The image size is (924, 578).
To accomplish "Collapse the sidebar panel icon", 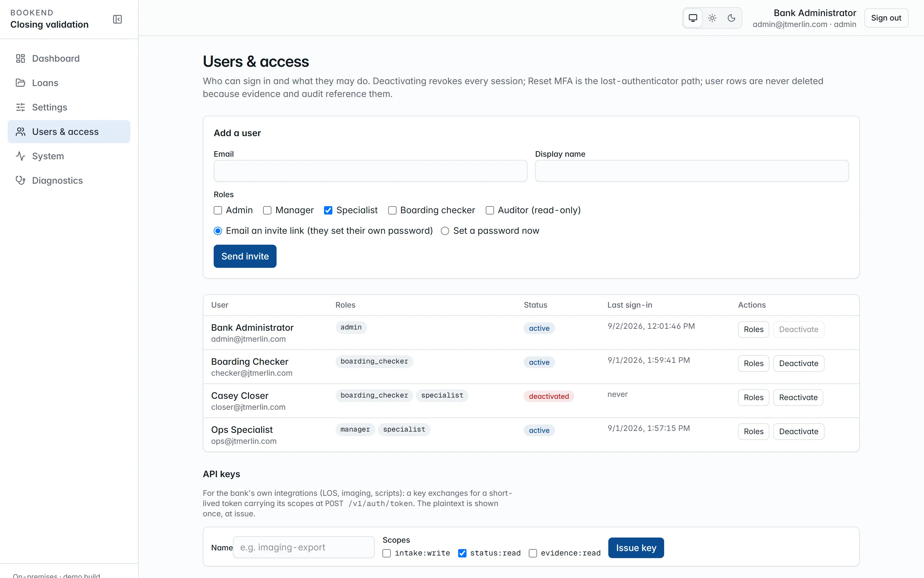I will click(117, 19).
